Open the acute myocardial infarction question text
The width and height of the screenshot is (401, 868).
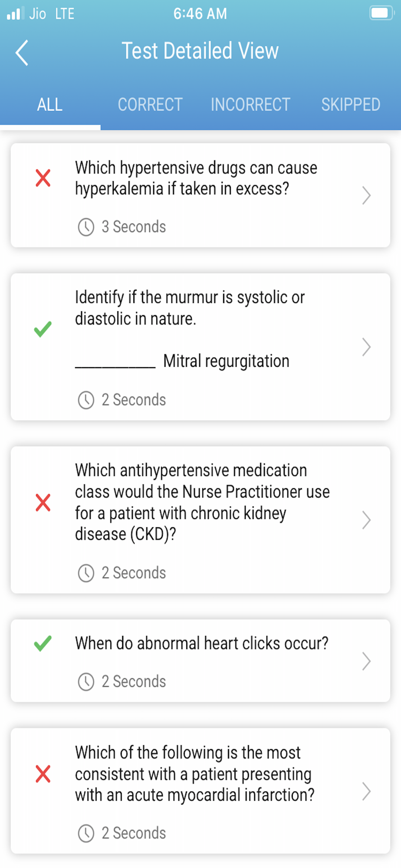[194, 774]
